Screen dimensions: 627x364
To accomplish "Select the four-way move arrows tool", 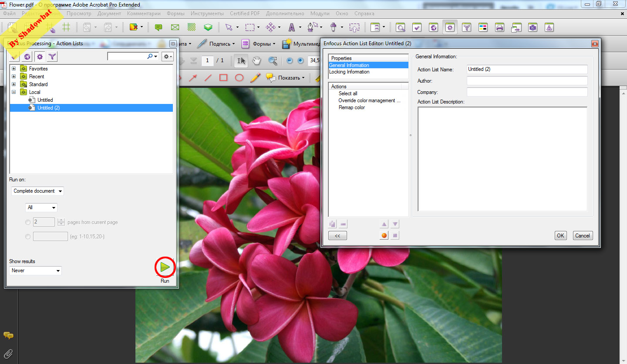I will (x=270, y=27).
